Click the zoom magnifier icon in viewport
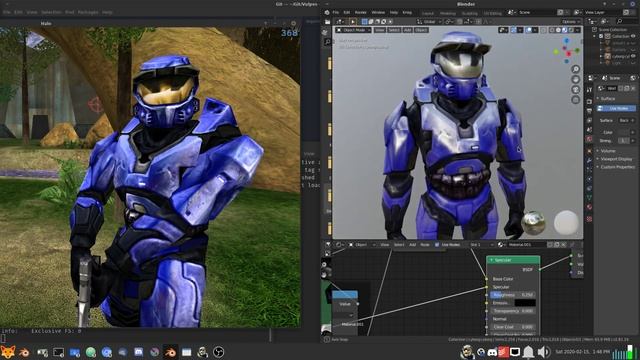The image size is (640, 360). [x=576, y=69]
